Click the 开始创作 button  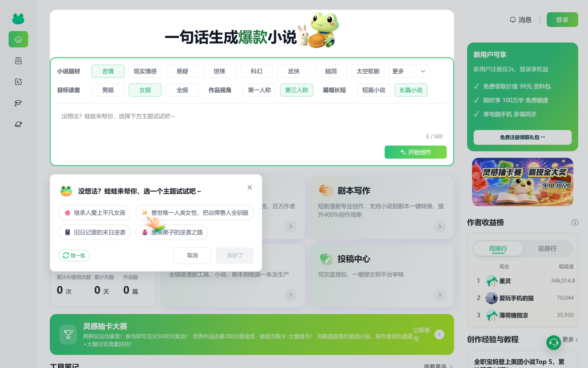pyautogui.click(x=416, y=152)
